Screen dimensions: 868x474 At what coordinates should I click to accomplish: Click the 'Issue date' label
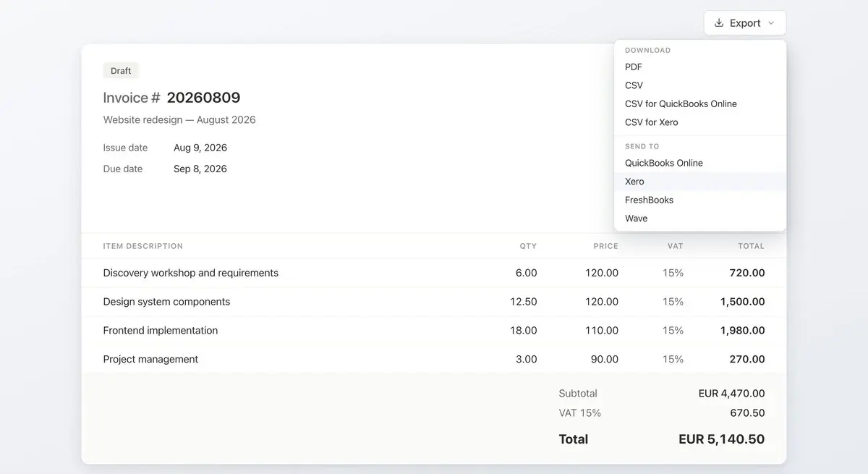[125, 148]
